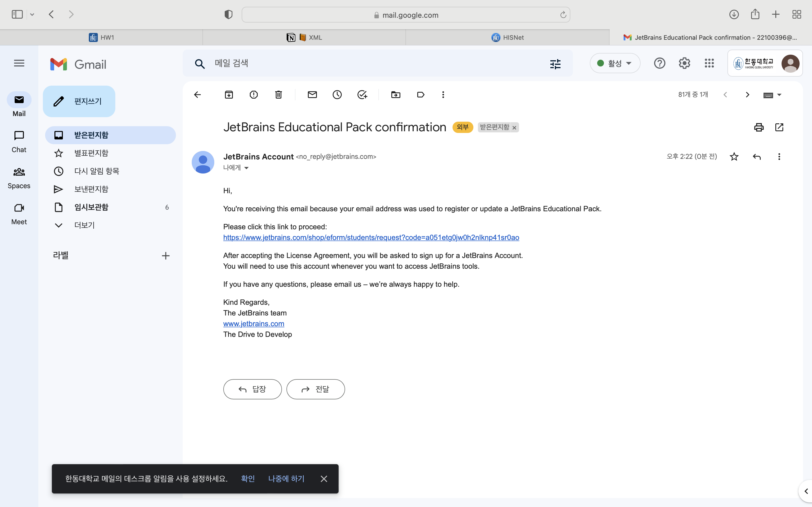Expand 더보기 in the sidebar
Viewport: 812px width, 507px height.
tap(84, 225)
